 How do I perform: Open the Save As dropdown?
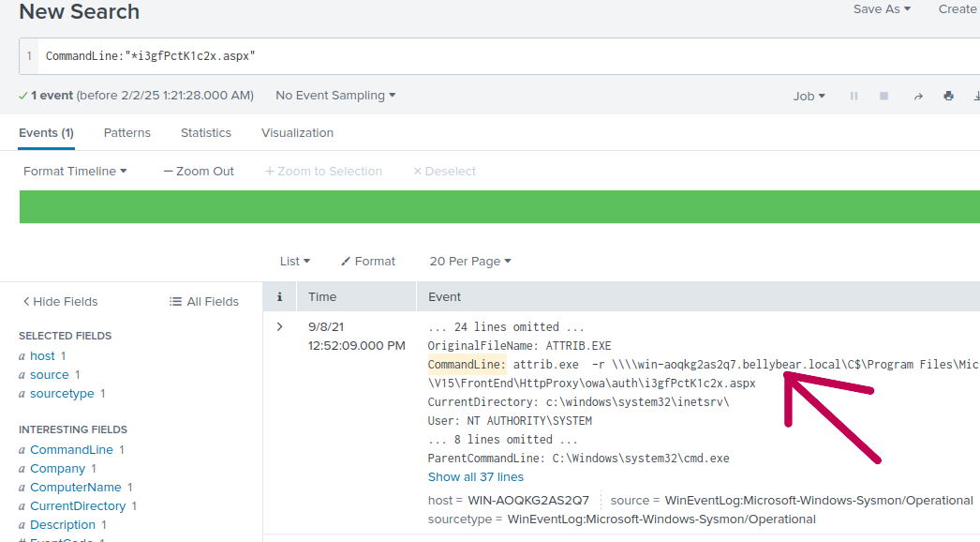(881, 9)
